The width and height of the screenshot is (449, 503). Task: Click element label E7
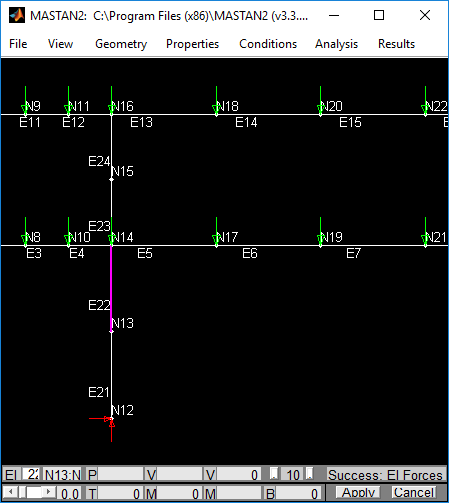click(x=353, y=254)
